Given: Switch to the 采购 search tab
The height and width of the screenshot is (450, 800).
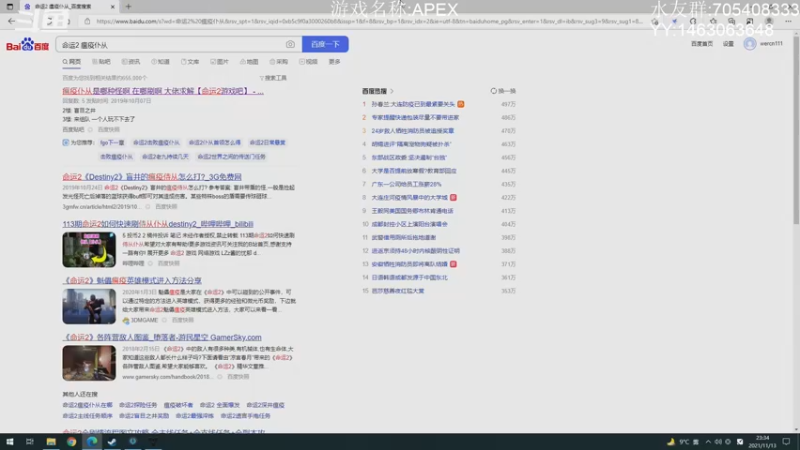Looking at the screenshot, I should point(279,62).
